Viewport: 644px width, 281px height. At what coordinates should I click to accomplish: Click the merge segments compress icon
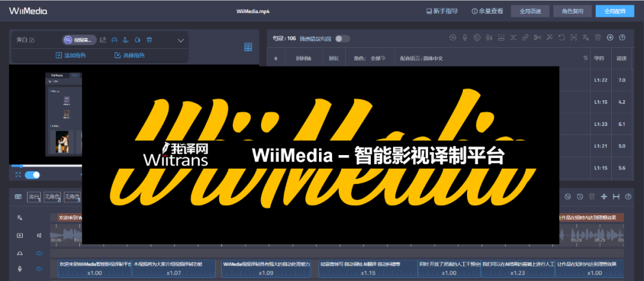(513, 38)
